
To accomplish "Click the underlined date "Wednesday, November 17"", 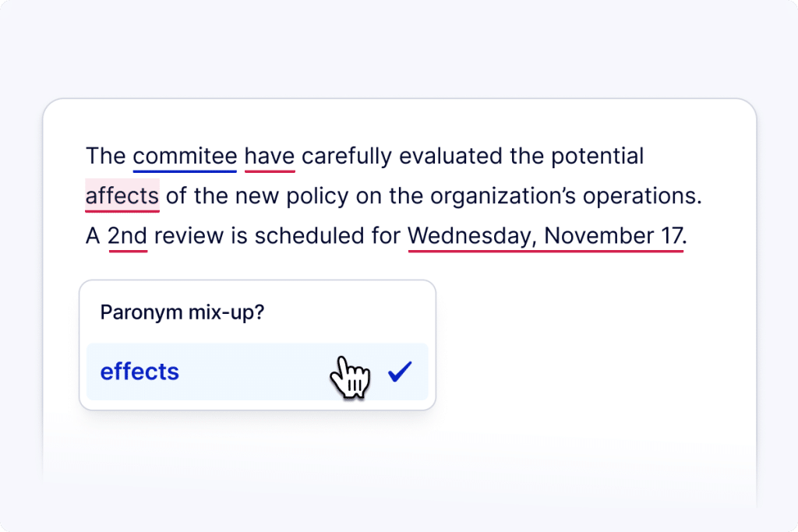I will (x=546, y=235).
